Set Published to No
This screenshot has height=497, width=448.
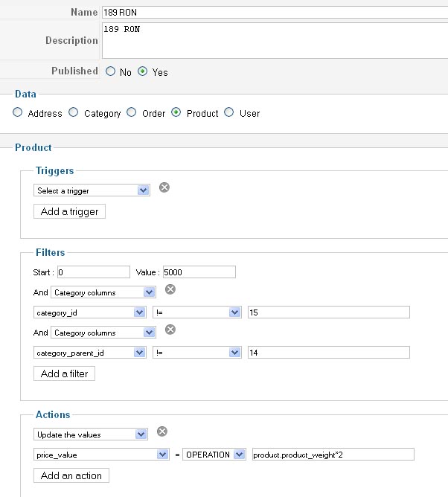pos(111,72)
